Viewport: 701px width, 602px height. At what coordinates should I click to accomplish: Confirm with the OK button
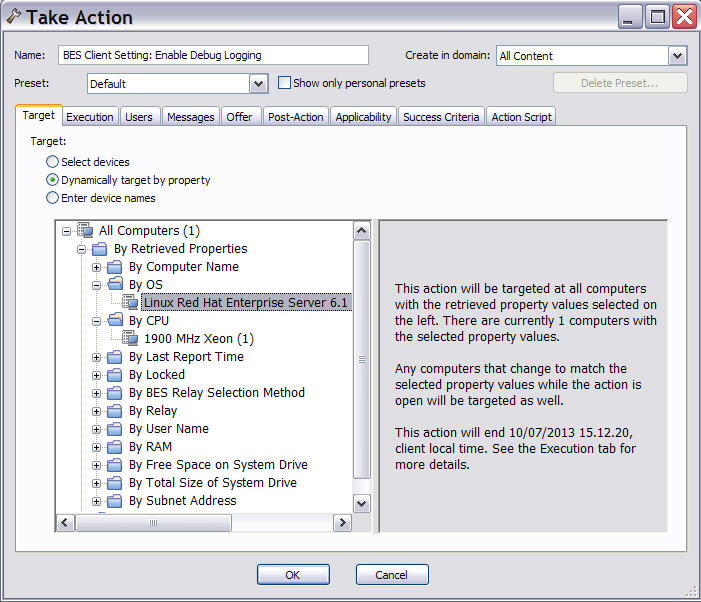tap(293, 574)
